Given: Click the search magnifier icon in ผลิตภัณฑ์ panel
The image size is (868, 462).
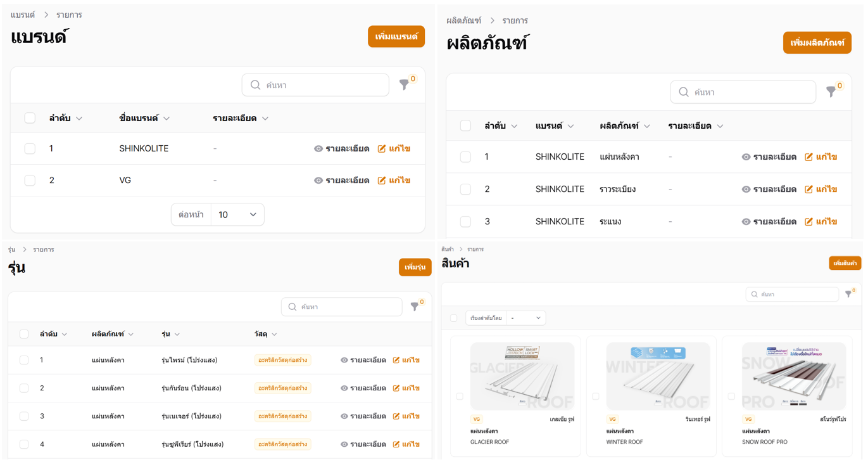Looking at the screenshot, I should pos(684,92).
